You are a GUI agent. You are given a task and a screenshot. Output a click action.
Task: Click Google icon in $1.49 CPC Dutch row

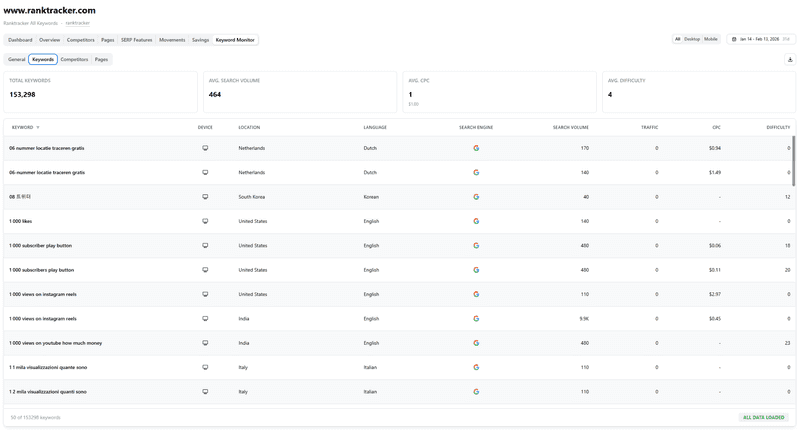pyautogui.click(x=476, y=172)
